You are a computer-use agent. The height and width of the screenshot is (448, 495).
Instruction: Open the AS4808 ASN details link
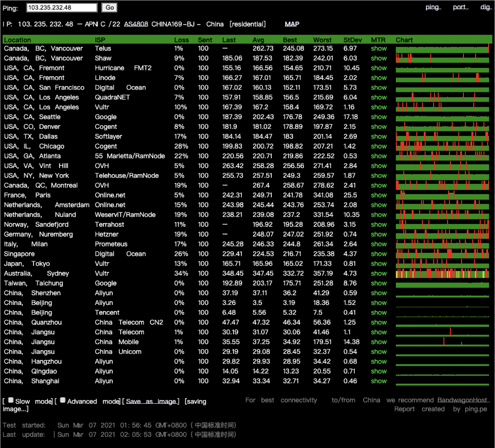tap(136, 24)
